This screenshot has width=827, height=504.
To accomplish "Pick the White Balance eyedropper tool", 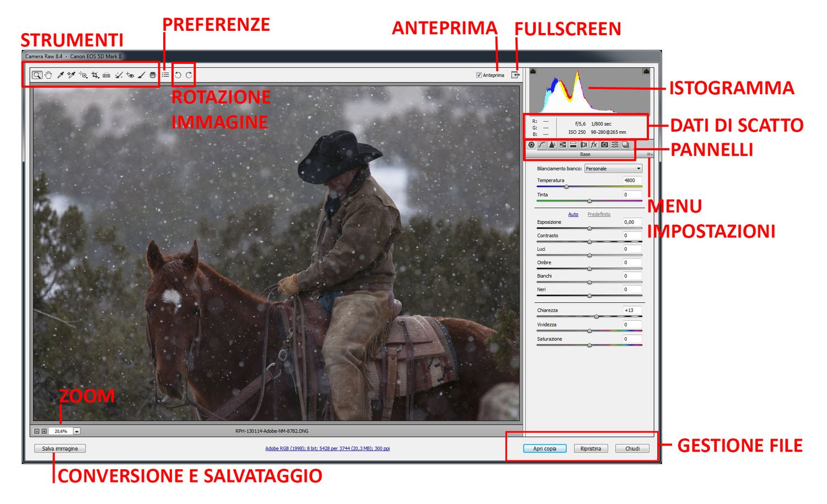I will tap(61, 75).
